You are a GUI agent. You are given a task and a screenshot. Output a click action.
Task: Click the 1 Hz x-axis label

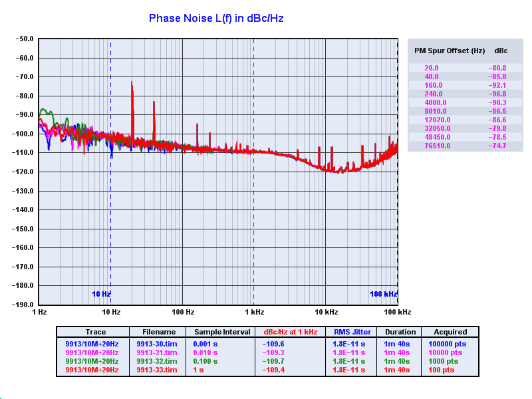click(39, 312)
